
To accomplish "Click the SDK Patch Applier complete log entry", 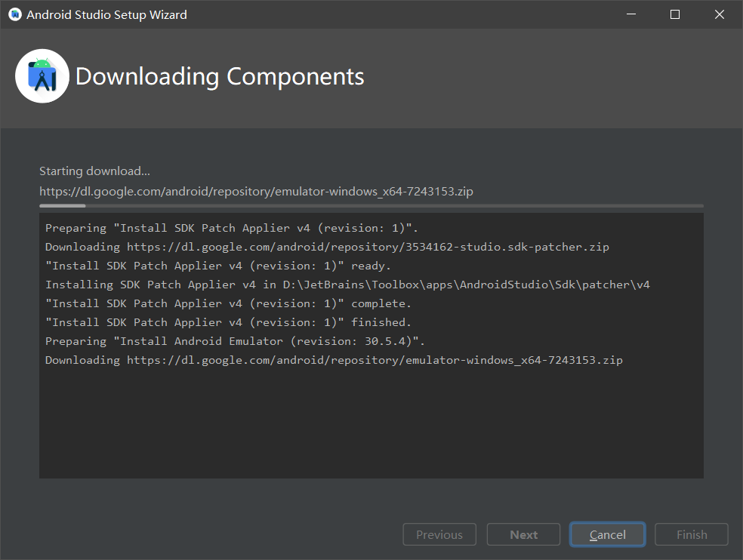I will pos(227,303).
